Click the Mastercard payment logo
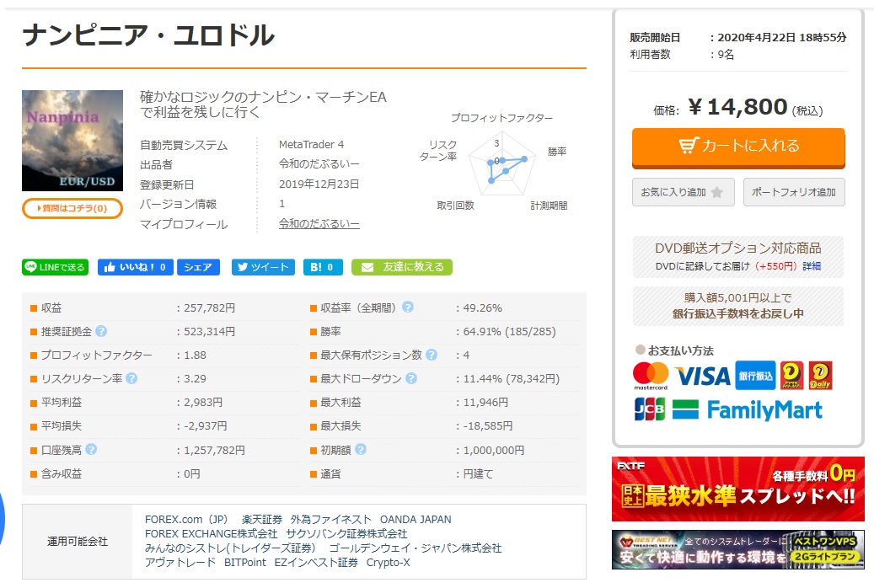The height and width of the screenshot is (588, 874). (651, 376)
